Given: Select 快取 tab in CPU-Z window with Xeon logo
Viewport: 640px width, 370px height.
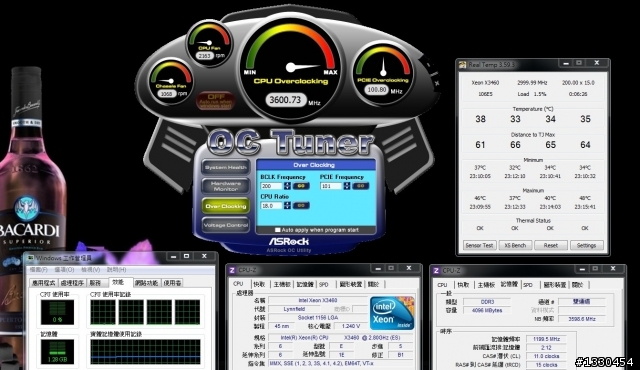Looking at the screenshot, I should tap(259, 284).
